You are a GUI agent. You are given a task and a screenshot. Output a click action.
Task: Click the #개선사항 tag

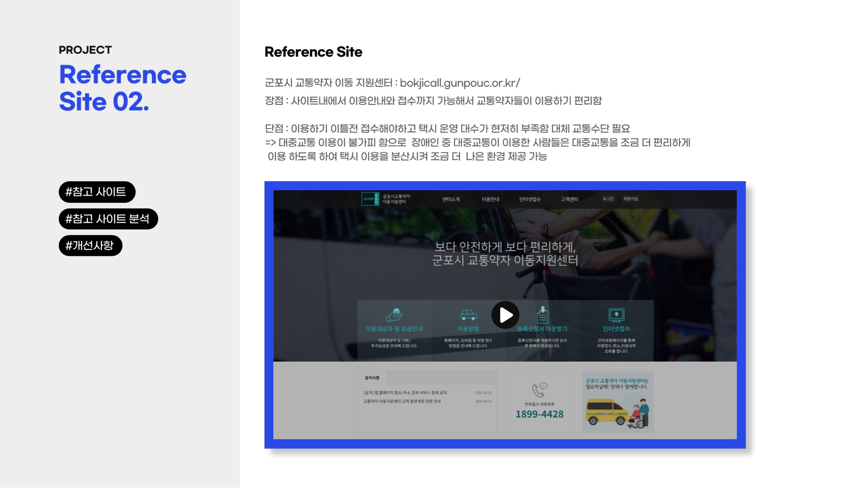[x=90, y=246]
